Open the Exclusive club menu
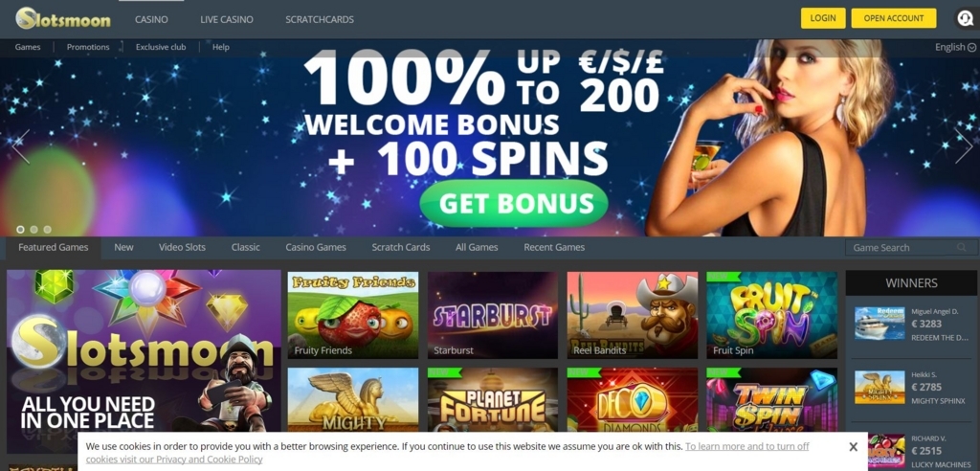Viewport: 980px width, 471px height. click(x=161, y=47)
